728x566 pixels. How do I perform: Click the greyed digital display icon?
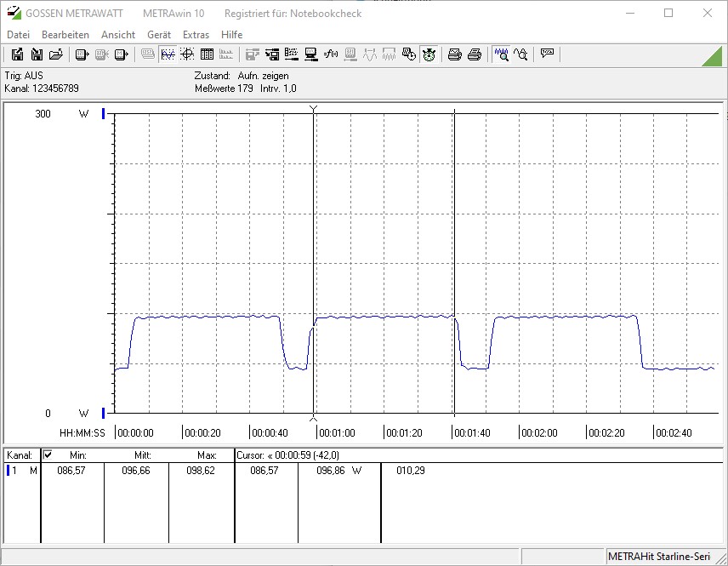coord(148,54)
